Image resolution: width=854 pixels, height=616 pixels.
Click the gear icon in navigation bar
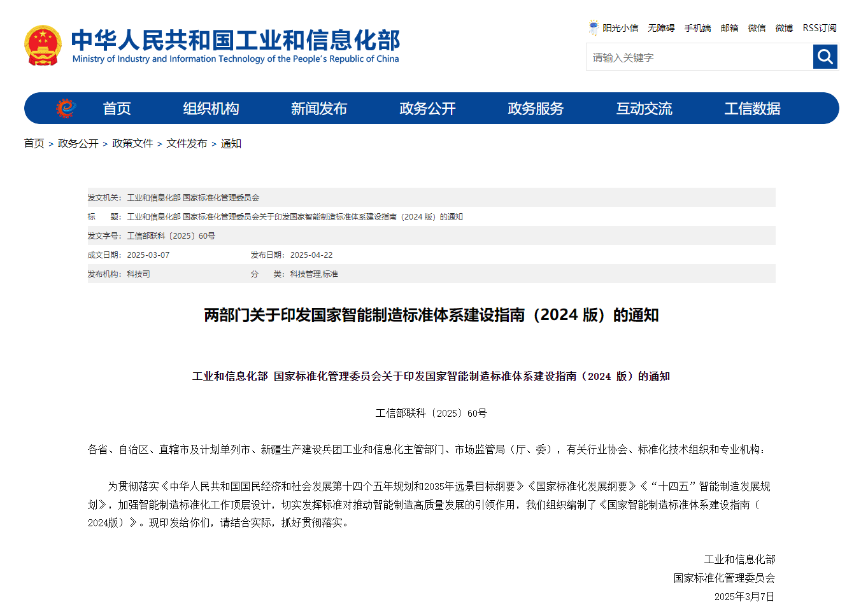(x=65, y=108)
